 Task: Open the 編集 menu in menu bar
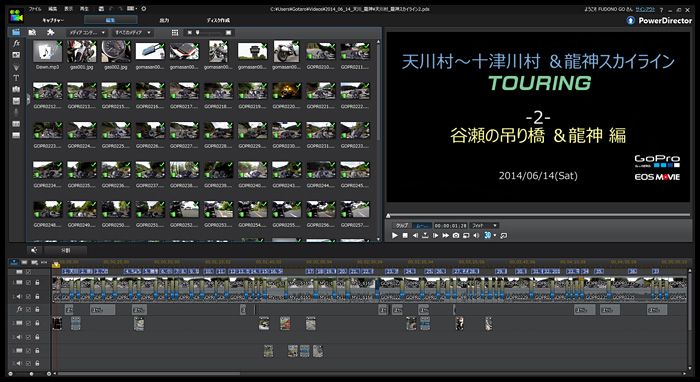53,9
